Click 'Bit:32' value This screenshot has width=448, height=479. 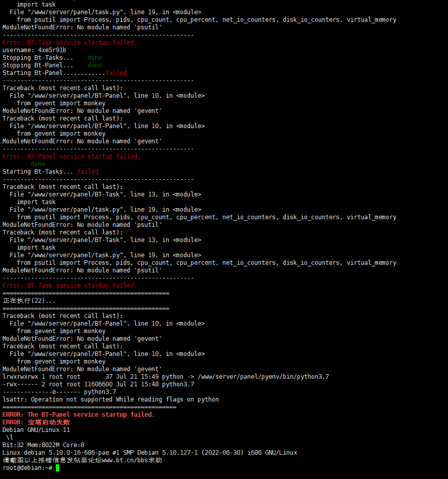pos(13,445)
